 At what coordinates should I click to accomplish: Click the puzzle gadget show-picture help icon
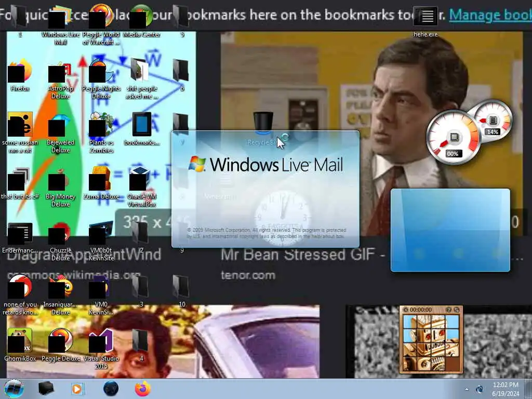[x=448, y=310]
